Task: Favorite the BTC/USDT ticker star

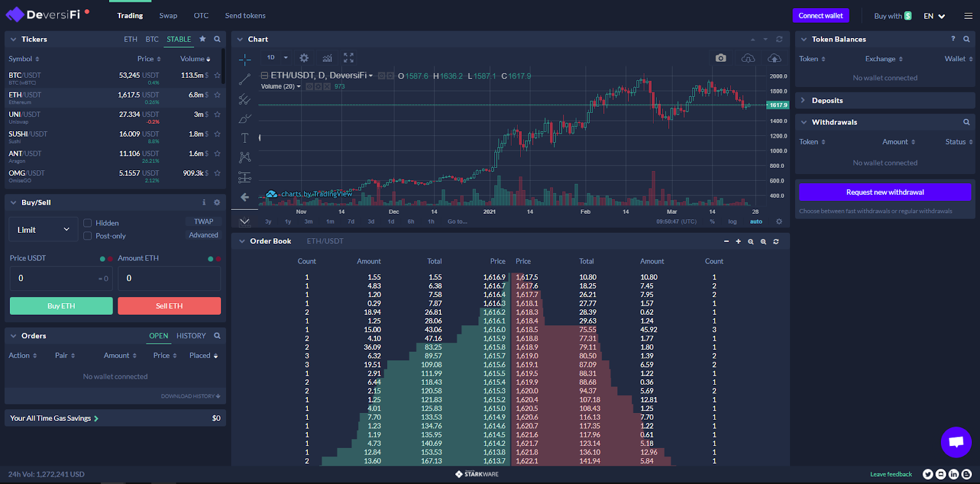Action: click(217, 75)
